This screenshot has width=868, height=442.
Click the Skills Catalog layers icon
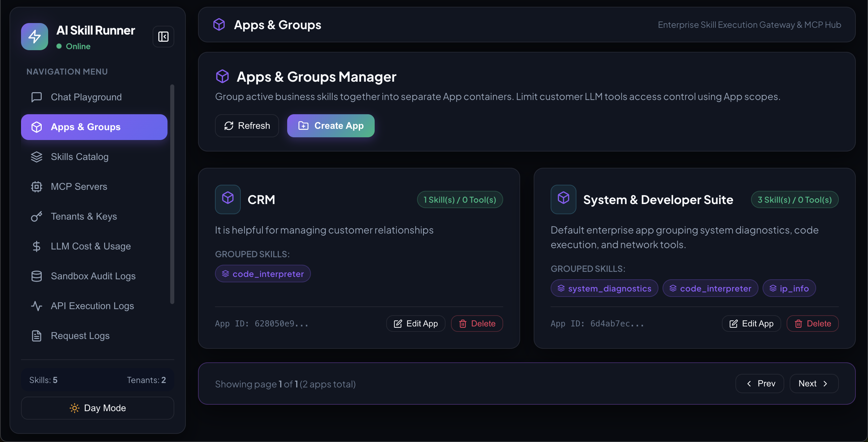pyautogui.click(x=37, y=157)
